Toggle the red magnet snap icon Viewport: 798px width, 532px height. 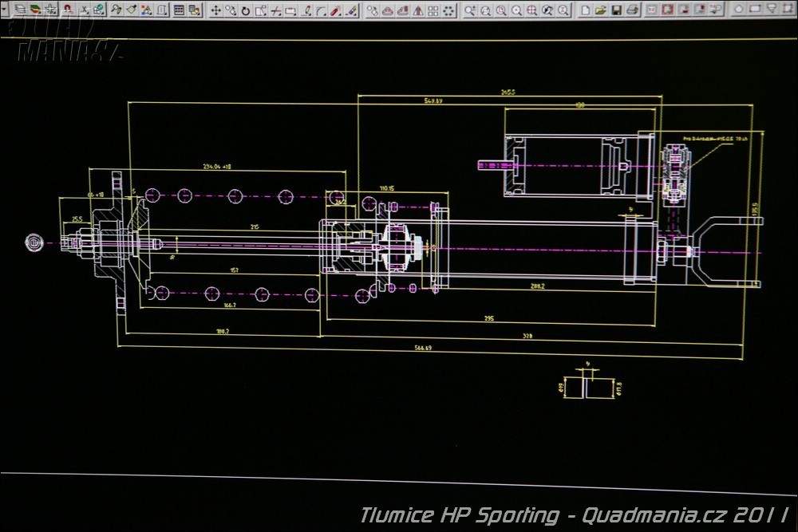tap(67, 9)
